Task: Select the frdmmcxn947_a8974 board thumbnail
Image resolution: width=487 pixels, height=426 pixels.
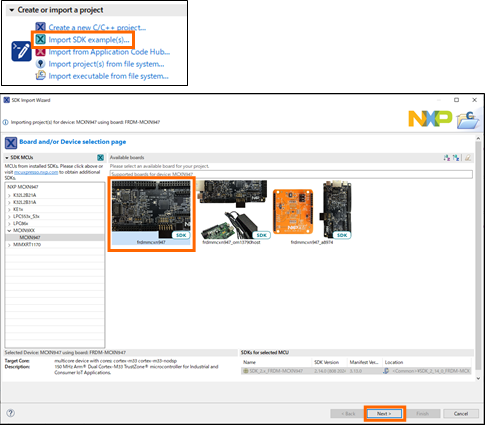Action: click(x=312, y=213)
